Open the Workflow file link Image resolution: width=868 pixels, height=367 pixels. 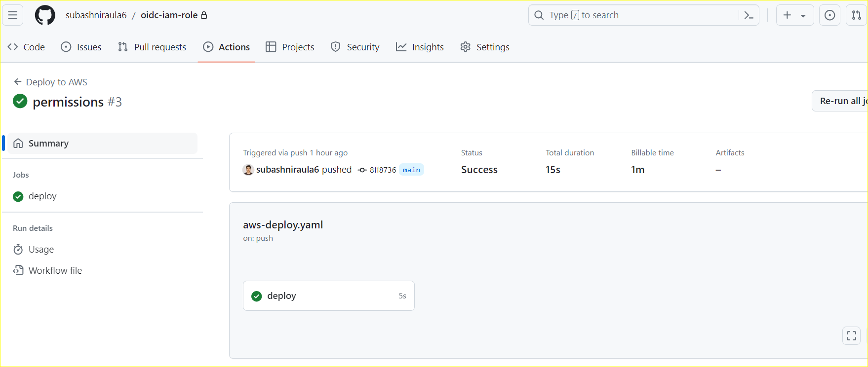pos(55,270)
